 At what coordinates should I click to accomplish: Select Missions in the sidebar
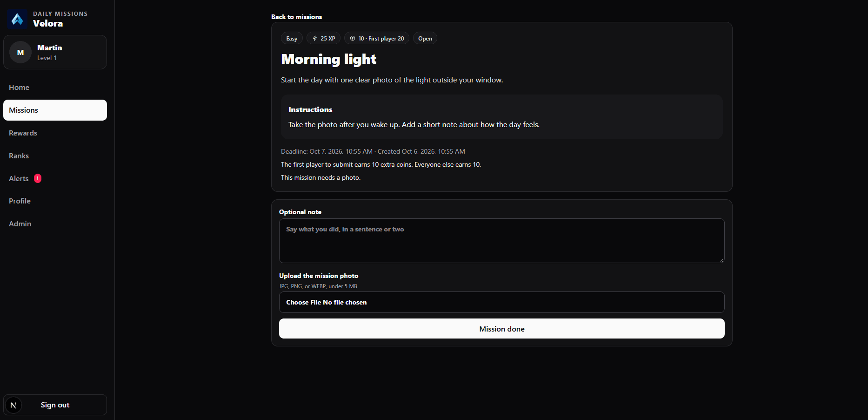tap(55, 110)
